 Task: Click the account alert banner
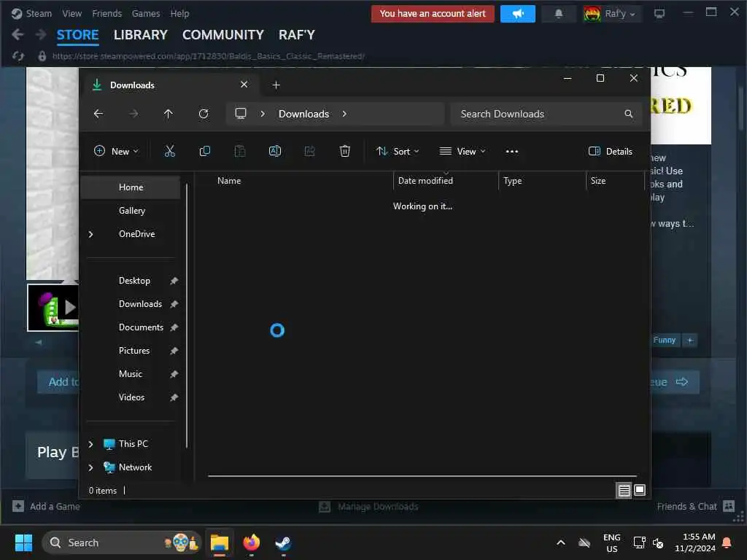point(433,14)
